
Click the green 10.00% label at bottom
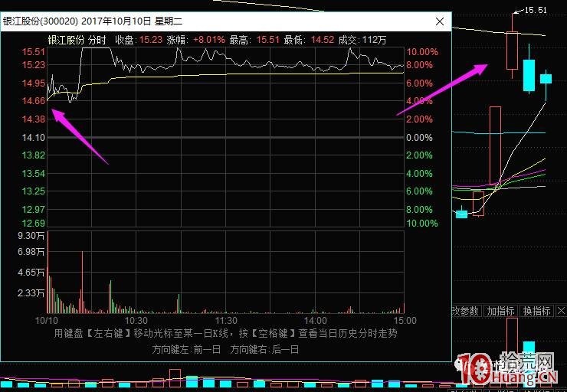[422, 224]
